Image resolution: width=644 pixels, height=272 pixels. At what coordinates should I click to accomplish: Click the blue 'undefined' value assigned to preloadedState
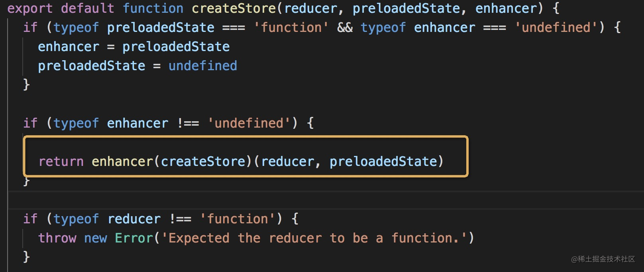click(x=203, y=66)
